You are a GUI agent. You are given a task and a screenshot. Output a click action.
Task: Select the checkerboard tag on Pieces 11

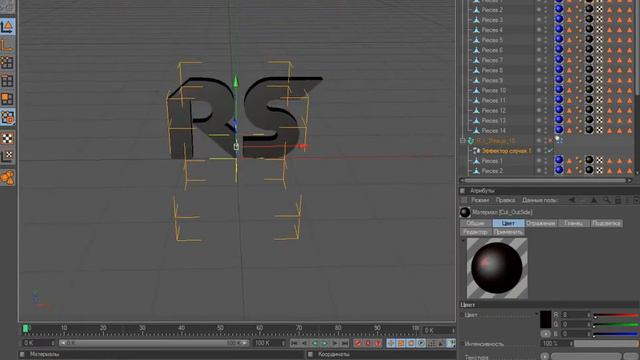[x=599, y=100]
